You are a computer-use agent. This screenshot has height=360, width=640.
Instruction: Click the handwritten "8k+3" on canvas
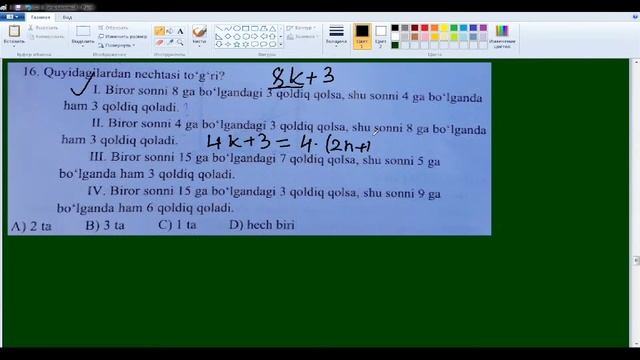point(302,78)
